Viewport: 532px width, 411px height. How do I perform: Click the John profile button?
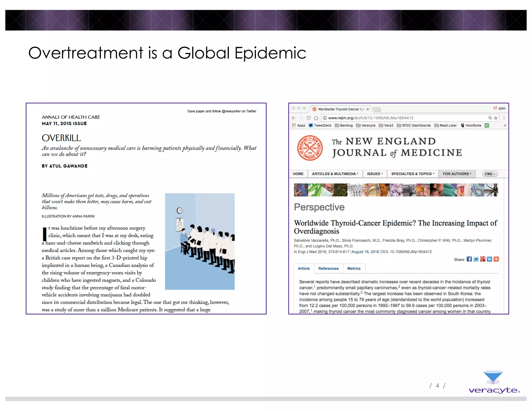click(499, 108)
